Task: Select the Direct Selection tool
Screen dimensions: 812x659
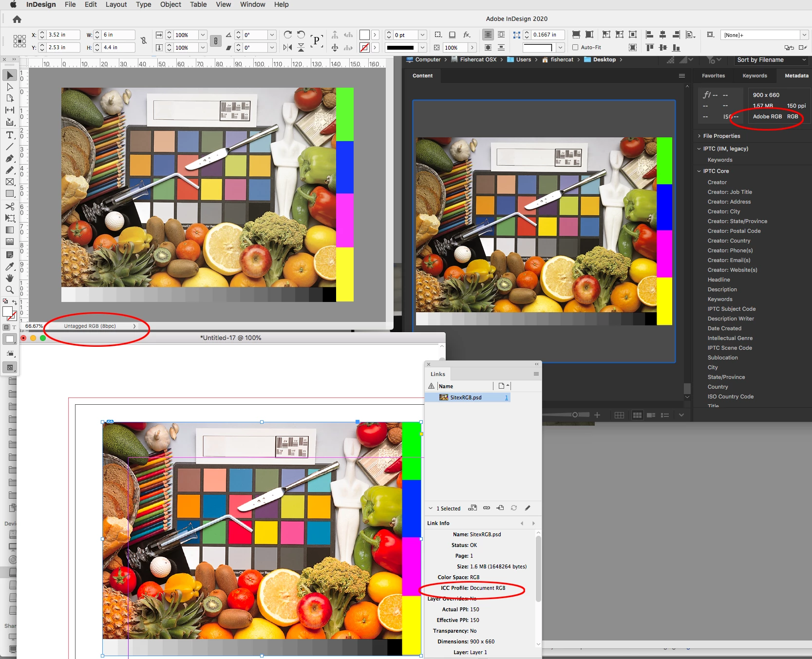Action: point(10,87)
